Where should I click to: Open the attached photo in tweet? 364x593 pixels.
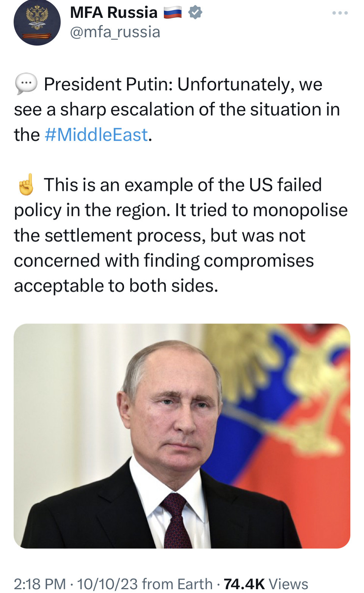click(x=182, y=436)
